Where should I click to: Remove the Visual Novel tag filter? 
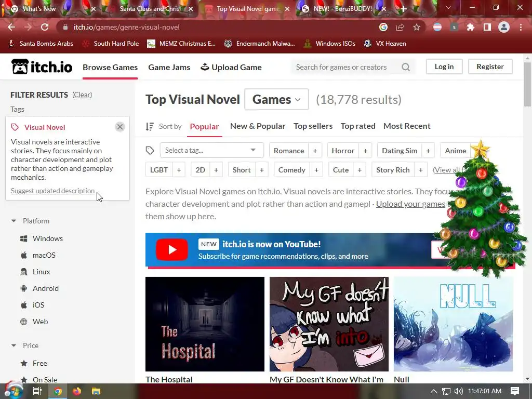tap(120, 127)
